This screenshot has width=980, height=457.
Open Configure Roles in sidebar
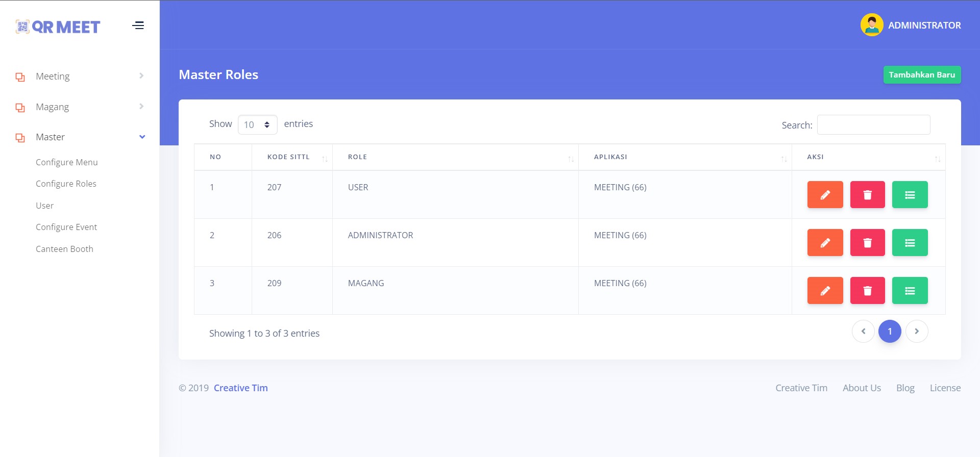(66, 184)
